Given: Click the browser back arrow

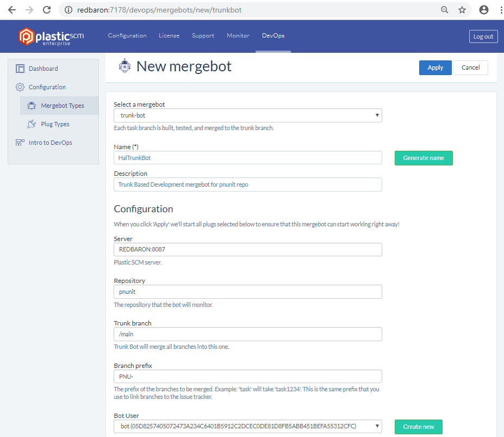Looking at the screenshot, I should [x=12, y=10].
